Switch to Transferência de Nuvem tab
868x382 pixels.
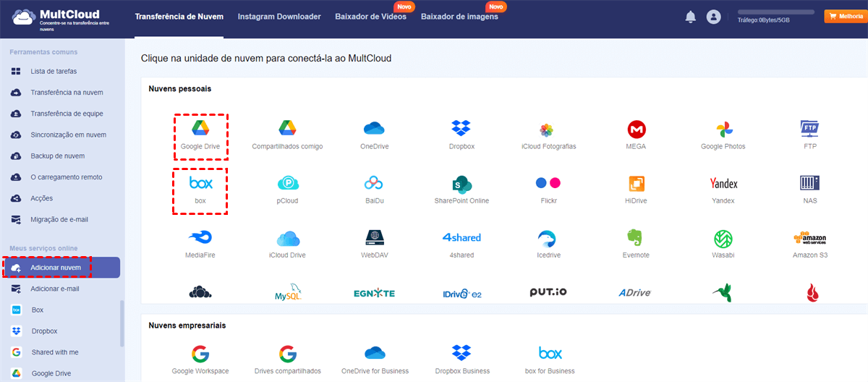[x=179, y=17]
